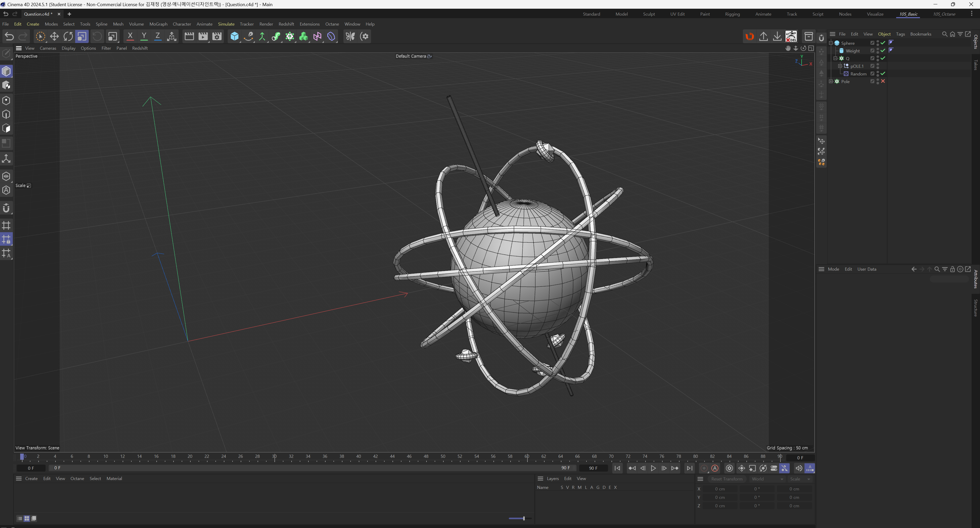Toggle the Enable Snap magnet in left palette

pyautogui.click(x=6, y=208)
